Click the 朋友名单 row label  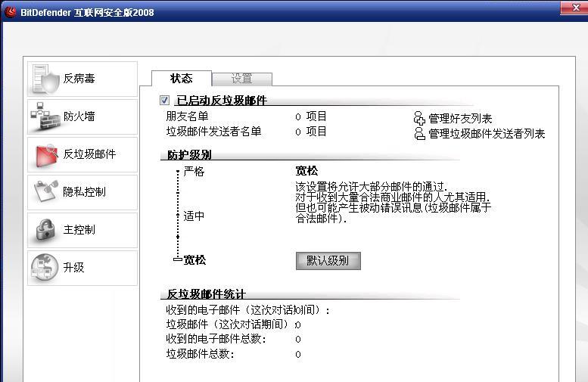click(x=187, y=116)
